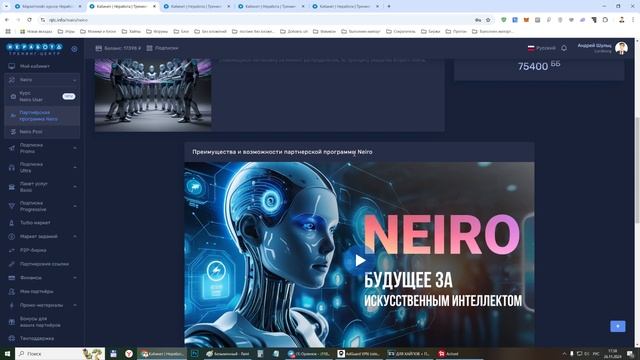Open the user avatar menu
640x360 pixels.
(621, 48)
